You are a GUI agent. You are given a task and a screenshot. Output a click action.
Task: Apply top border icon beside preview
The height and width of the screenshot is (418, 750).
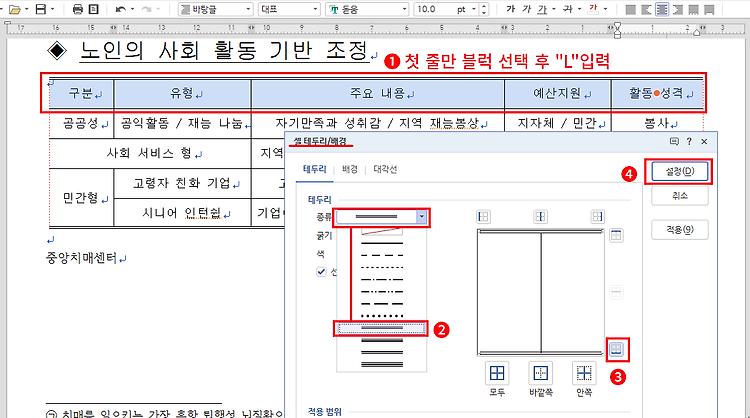tap(616, 235)
